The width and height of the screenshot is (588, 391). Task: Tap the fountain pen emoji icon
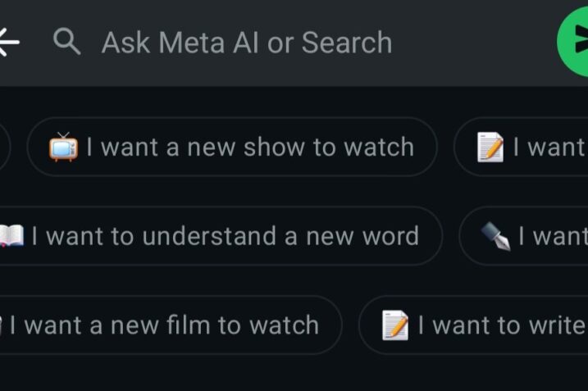(496, 237)
